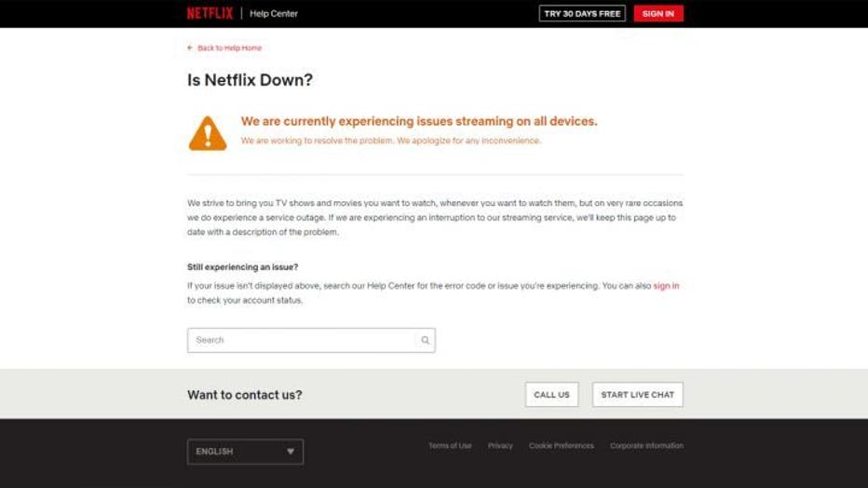868x488 pixels.
Task: Click the 'Still experiencing an issue?' subheading
Action: pos(242,266)
